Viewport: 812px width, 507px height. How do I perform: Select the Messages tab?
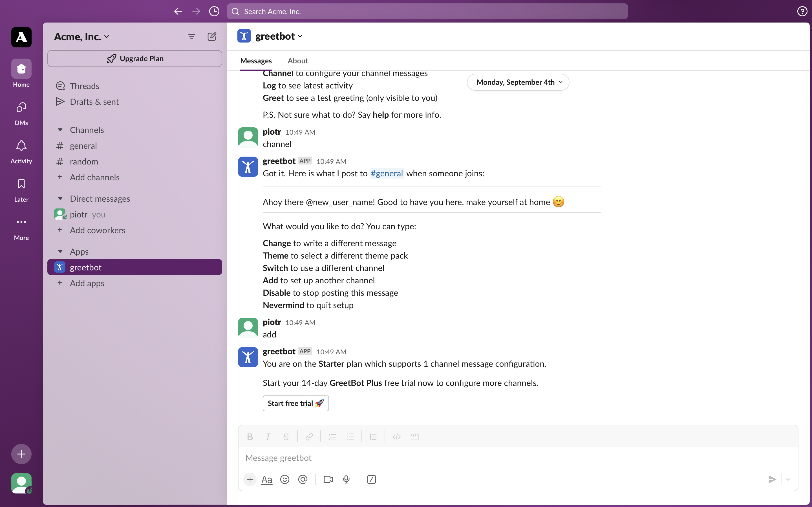click(255, 60)
